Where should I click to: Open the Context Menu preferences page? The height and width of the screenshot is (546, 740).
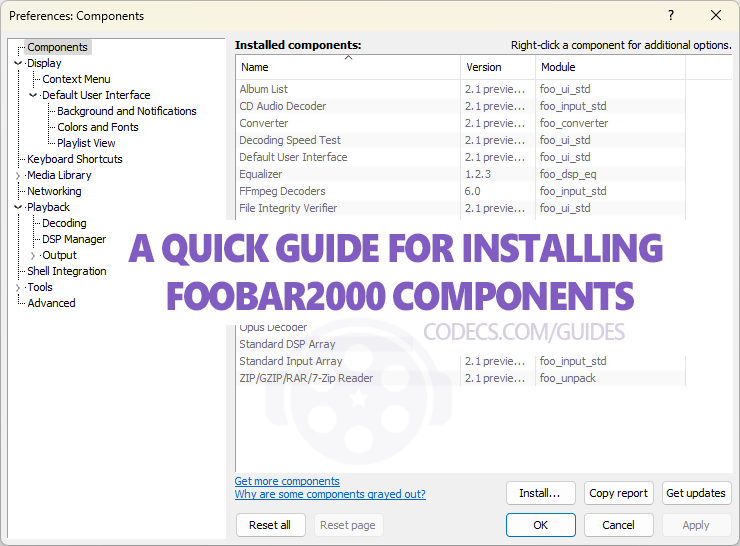[x=76, y=79]
